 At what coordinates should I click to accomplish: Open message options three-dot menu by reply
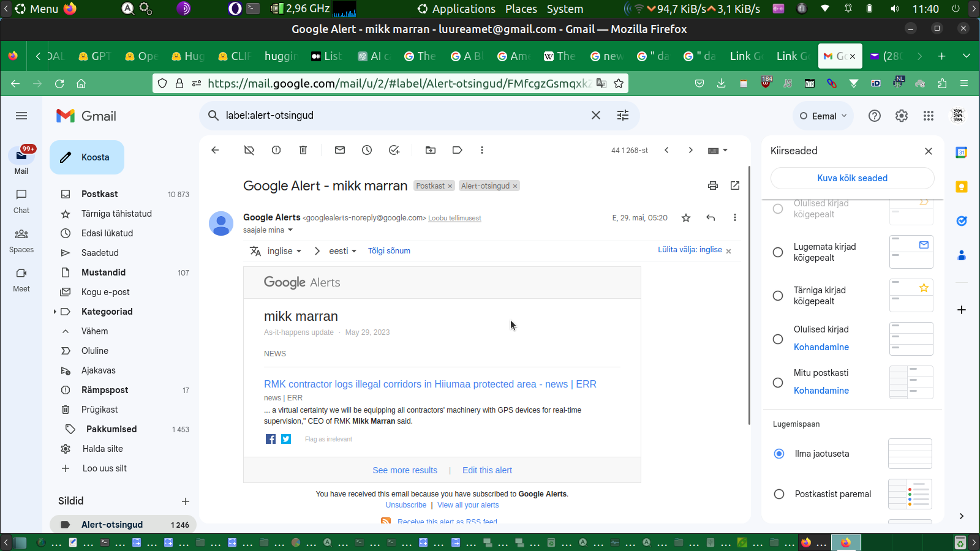tap(735, 218)
